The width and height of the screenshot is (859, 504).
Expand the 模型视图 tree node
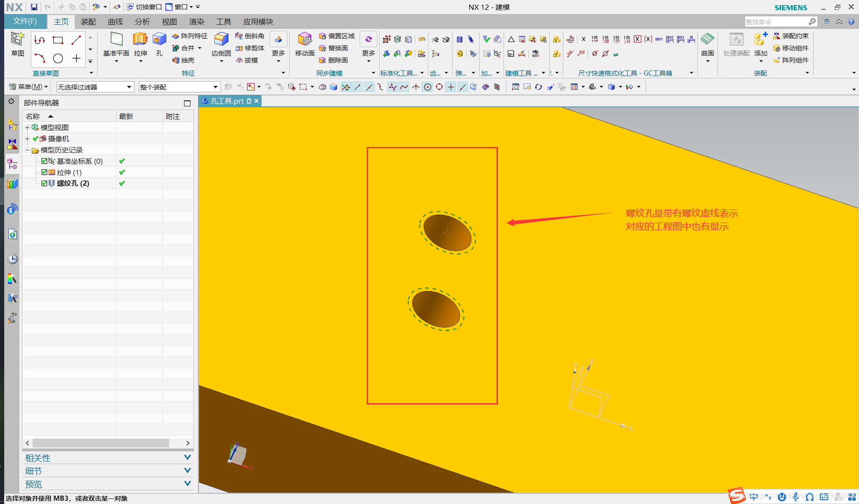tap(27, 127)
